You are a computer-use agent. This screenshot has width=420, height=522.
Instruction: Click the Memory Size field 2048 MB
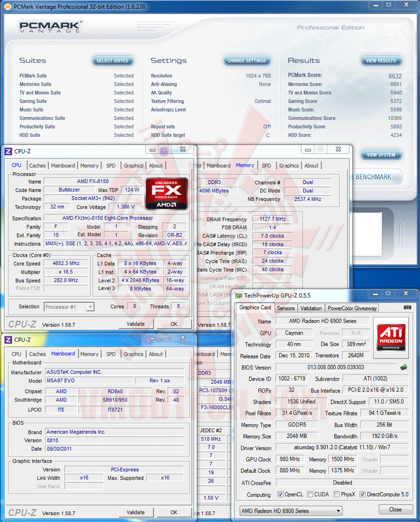[x=297, y=436]
